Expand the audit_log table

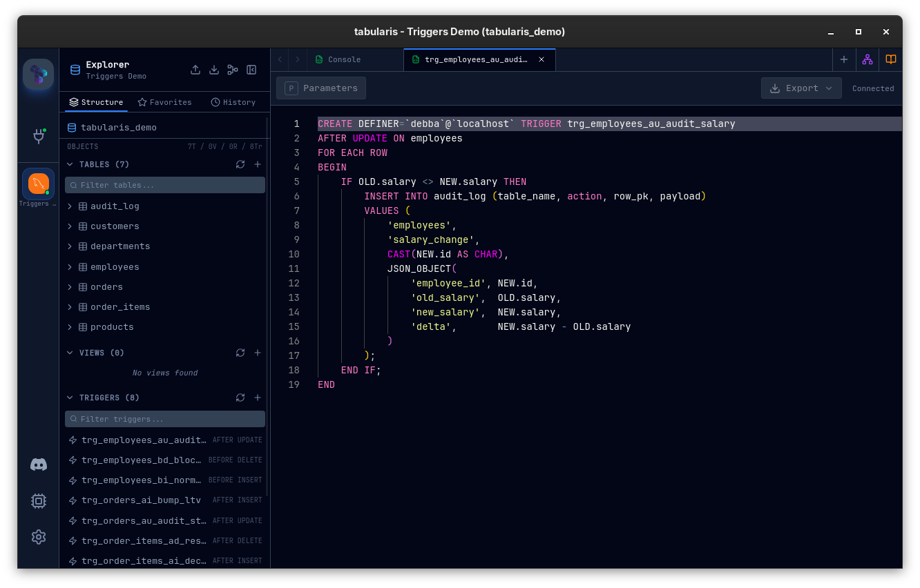coord(70,206)
